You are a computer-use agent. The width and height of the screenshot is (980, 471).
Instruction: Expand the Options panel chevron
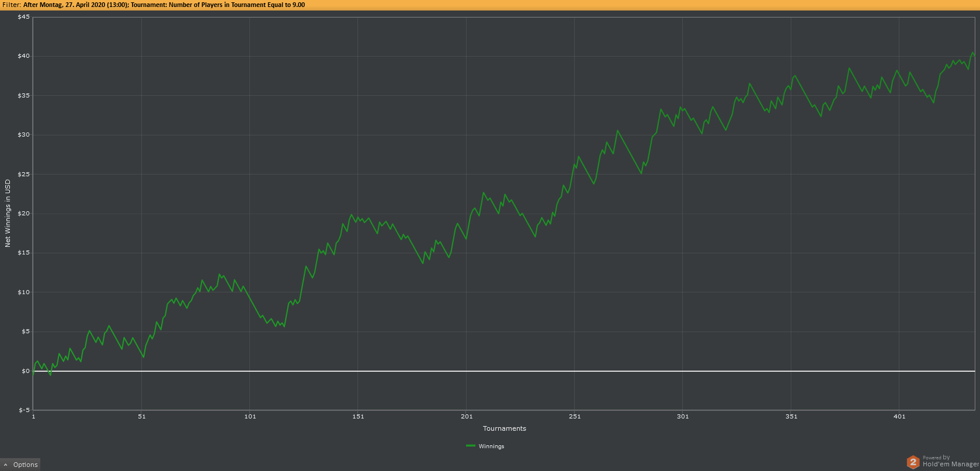(x=5, y=465)
